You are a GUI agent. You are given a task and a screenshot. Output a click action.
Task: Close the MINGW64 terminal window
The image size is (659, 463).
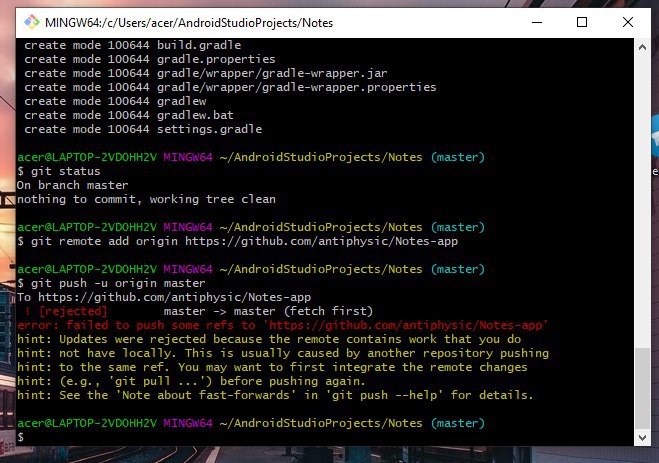pyautogui.click(x=627, y=22)
